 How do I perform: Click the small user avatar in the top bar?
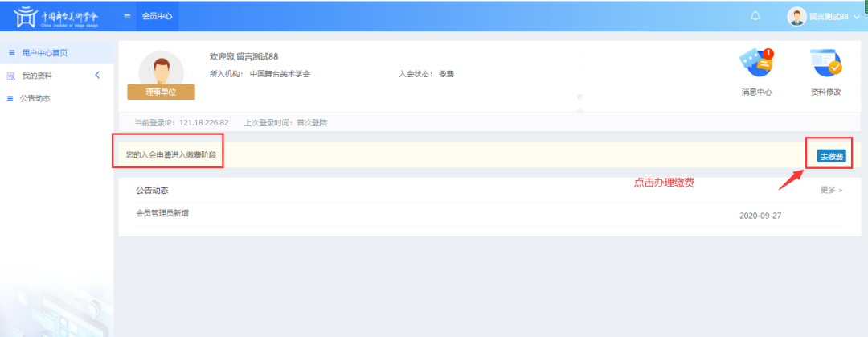pyautogui.click(x=796, y=16)
